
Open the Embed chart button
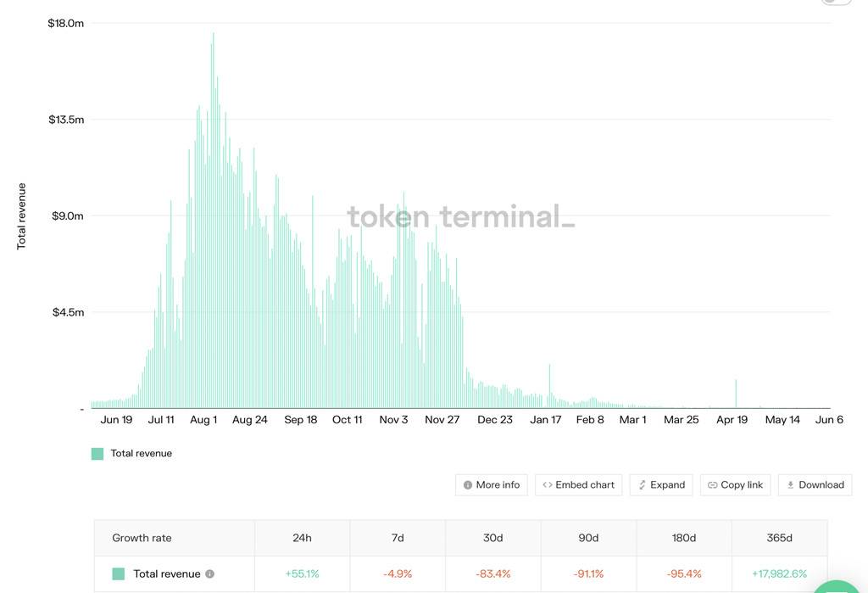pyautogui.click(x=578, y=485)
